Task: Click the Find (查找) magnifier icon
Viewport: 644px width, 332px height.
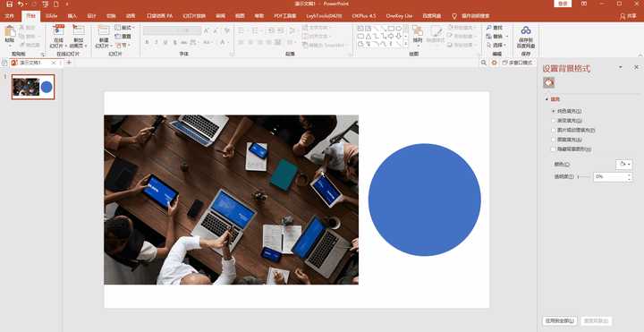Action: (x=488, y=28)
